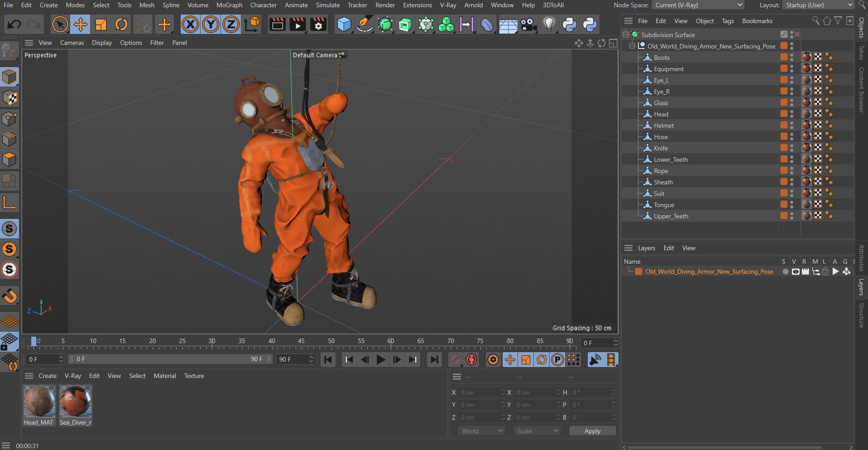Open Edit Render Settings
This screenshot has height=450, width=868.
coord(318,24)
